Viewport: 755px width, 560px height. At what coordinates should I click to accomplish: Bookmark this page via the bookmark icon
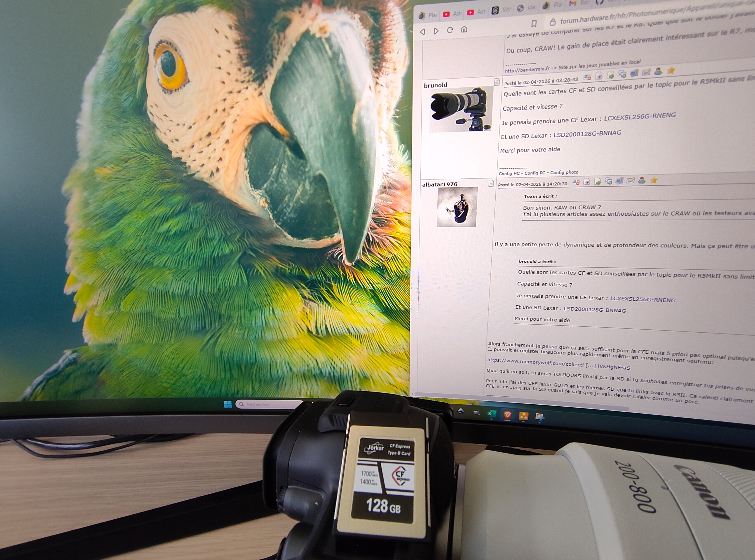coord(534,23)
